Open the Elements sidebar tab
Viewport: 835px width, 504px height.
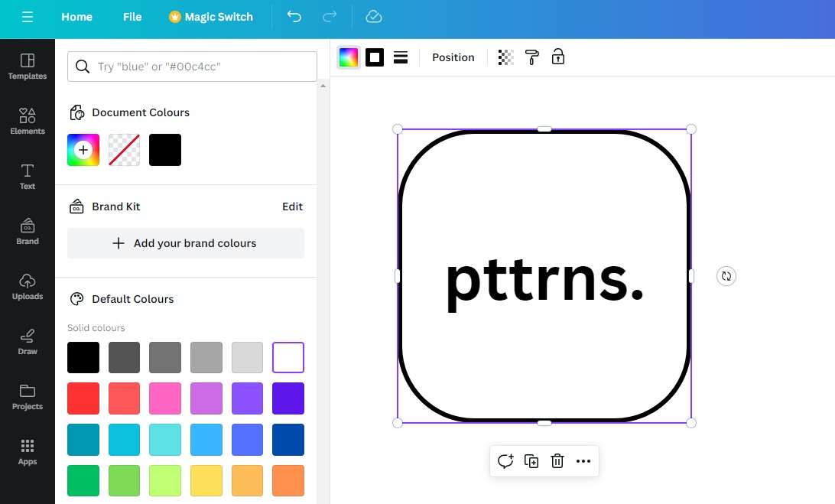tap(28, 121)
